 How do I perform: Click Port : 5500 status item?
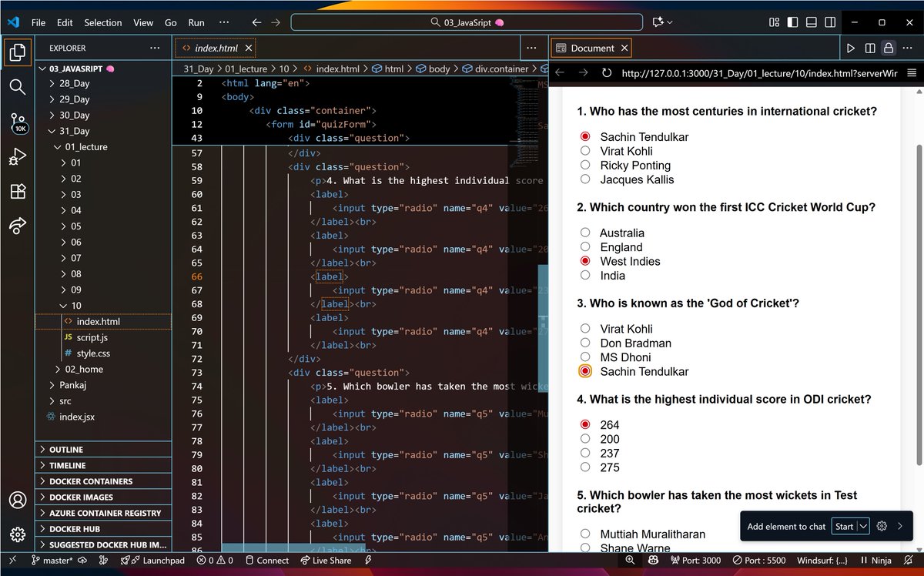coord(759,560)
